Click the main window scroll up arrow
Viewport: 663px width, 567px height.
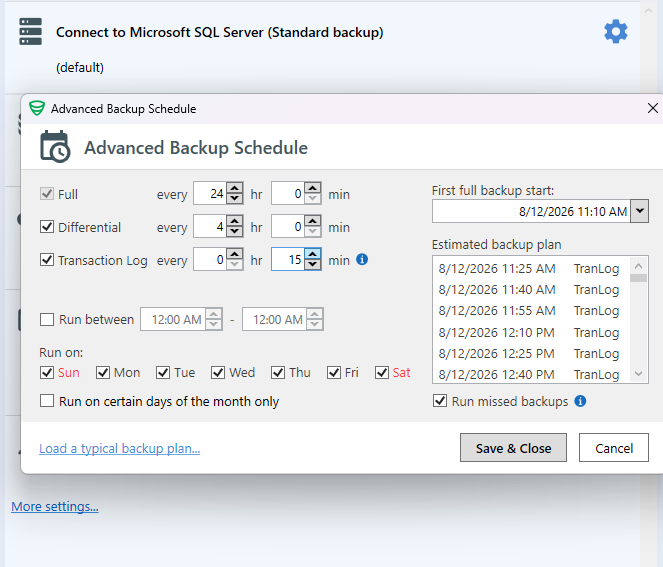(x=648, y=10)
